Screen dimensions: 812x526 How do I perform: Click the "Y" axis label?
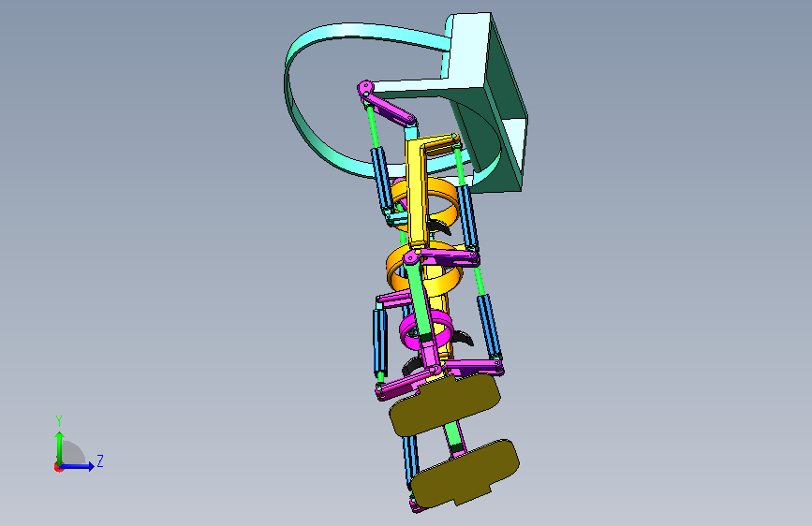coord(59,421)
